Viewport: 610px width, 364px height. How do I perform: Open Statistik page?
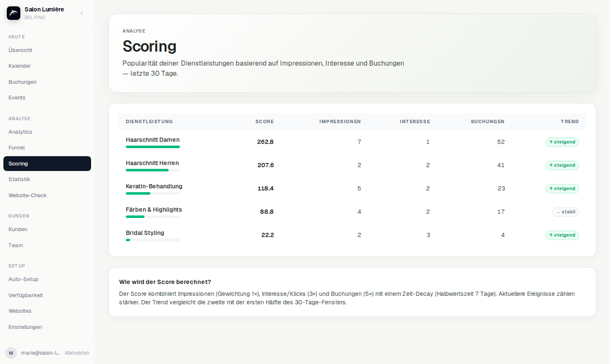[x=47, y=179]
